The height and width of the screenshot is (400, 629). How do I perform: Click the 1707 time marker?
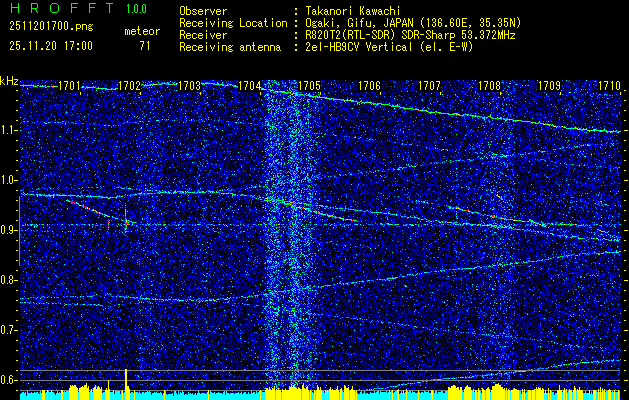[x=429, y=85]
